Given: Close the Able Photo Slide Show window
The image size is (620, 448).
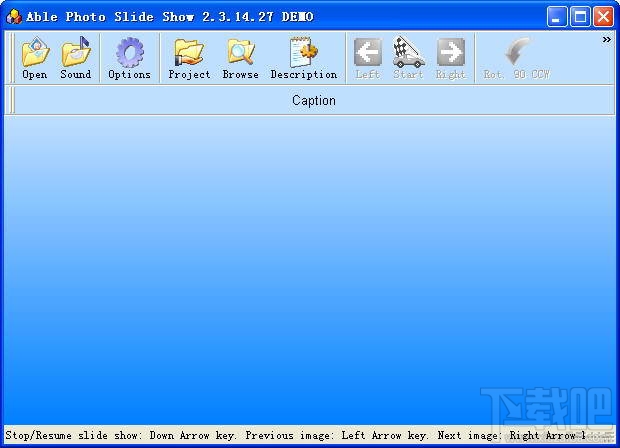Looking at the screenshot, I should tap(603, 17).
